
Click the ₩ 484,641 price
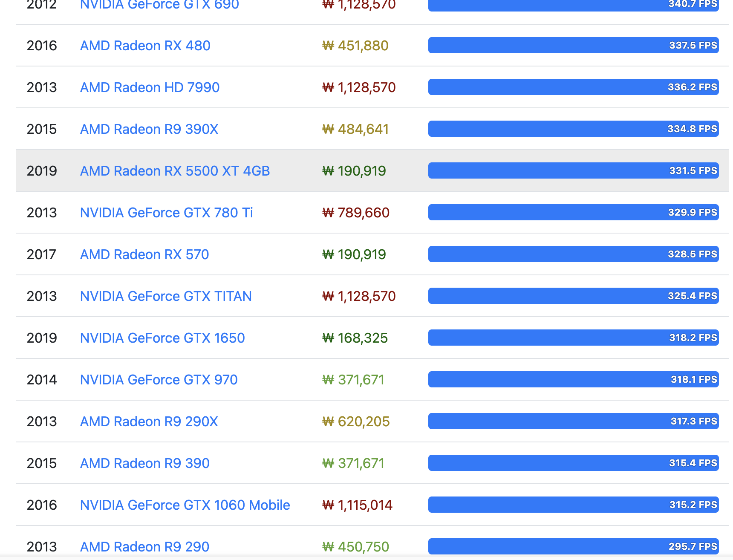point(355,129)
